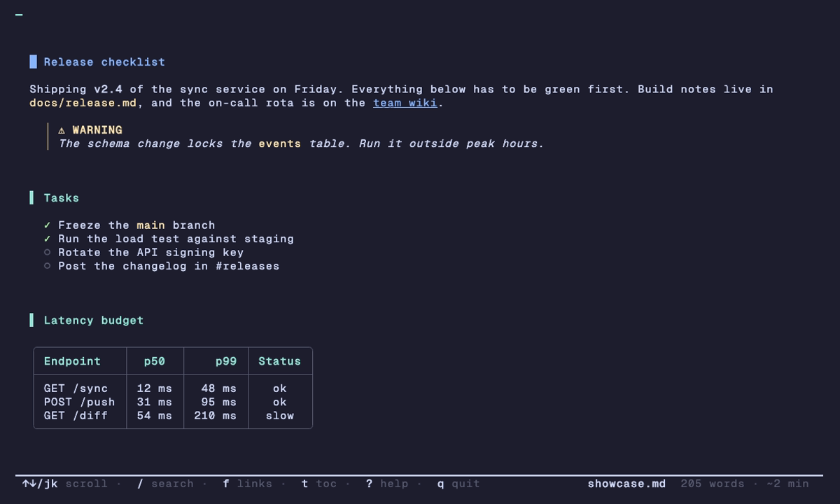Click the "t toc" shortcut hint
Image resolution: width=840 pixels, height=504 pixels.
(319, 484)
